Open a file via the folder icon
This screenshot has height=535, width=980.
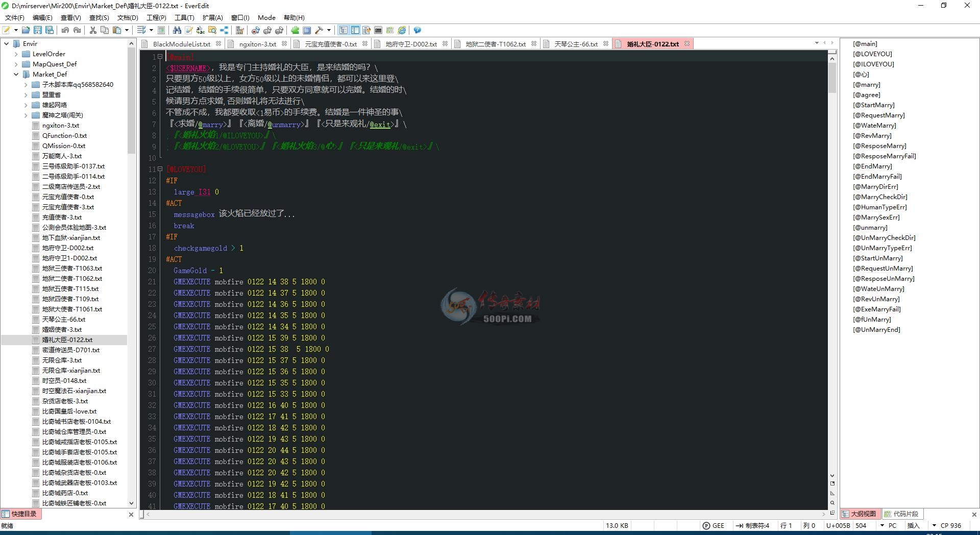[26, 30]
